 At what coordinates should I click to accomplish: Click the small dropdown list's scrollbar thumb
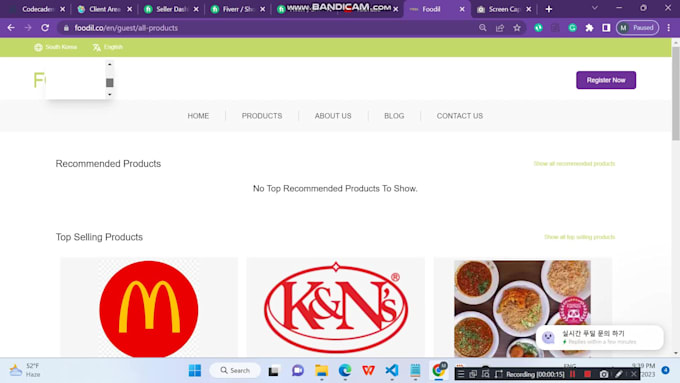pos(110,82)
